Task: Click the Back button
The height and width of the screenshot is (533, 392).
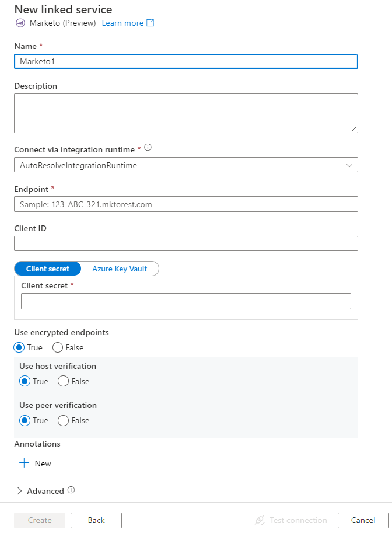Action: pyautogui.click(x=96, y=520)
